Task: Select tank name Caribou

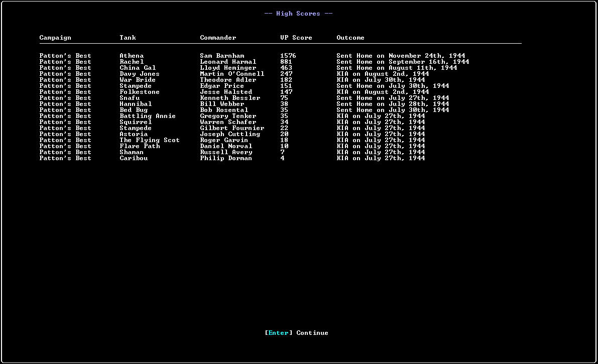Action: point(134,158)
